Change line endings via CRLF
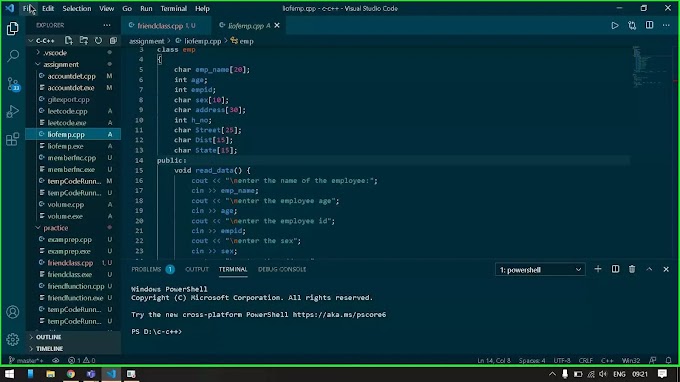The image size is (680, 382). 585,360
